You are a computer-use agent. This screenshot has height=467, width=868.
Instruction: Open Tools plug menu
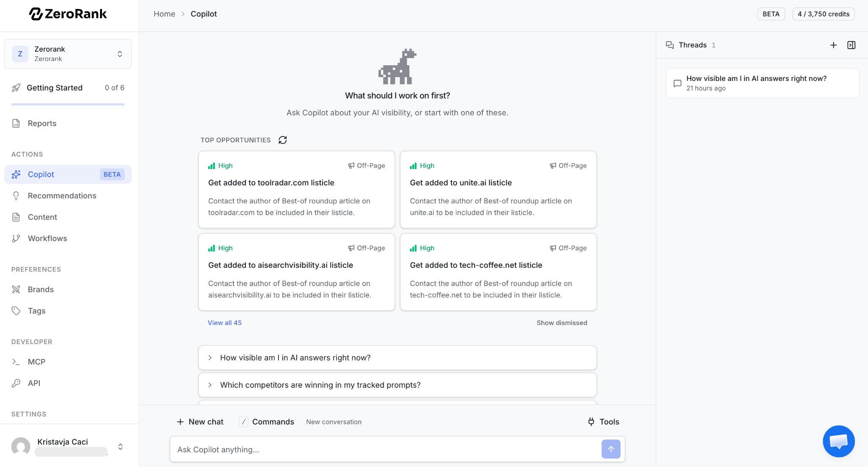604,422
